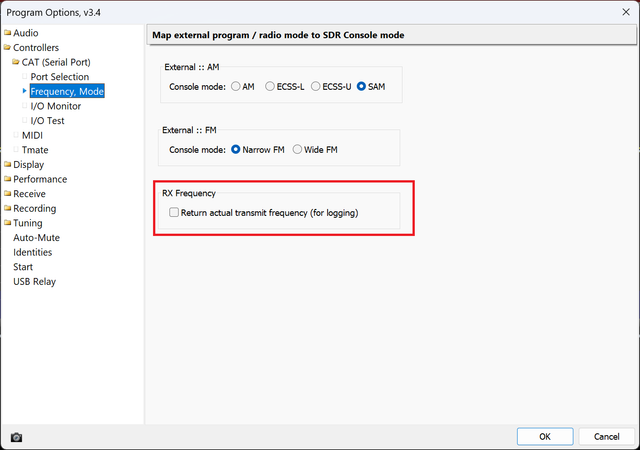Screen dimensions: 640x450
Task: Click the Controllers folder icon
Action: [x=7, y=48]
